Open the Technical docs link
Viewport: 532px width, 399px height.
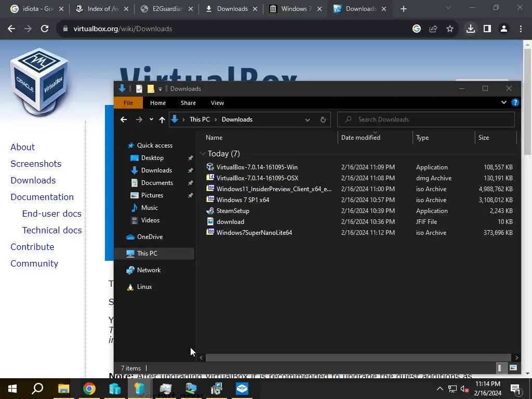pyautogui.click(x=52, y=230)
